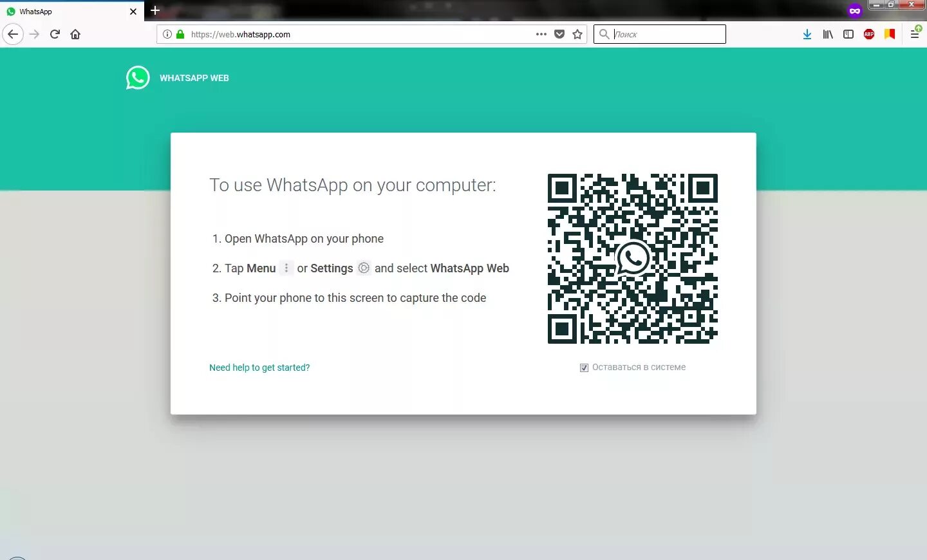
Task: Open a new tab with the plus button
Action: point(155,10)
